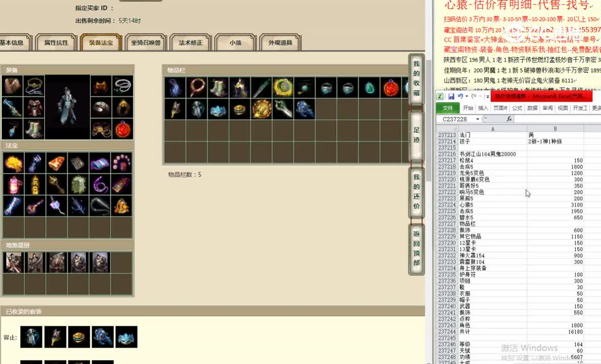
Task: Open the first star card portrait
Action: 13,262
